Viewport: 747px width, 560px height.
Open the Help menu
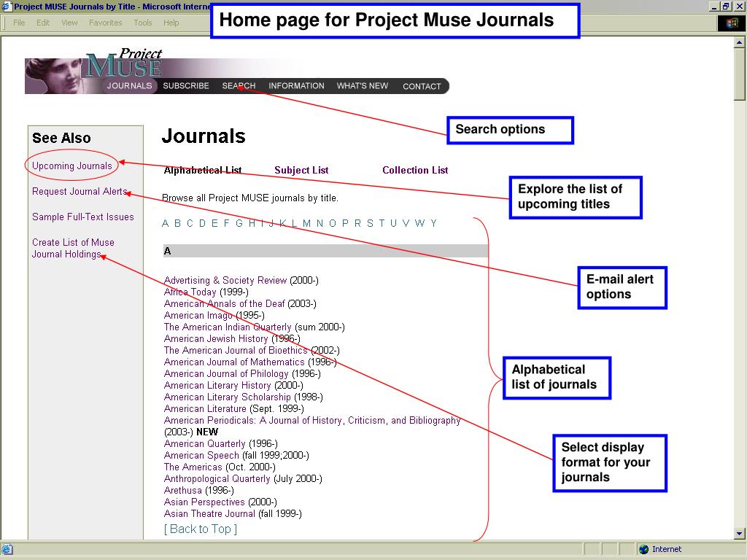point(171,23)
